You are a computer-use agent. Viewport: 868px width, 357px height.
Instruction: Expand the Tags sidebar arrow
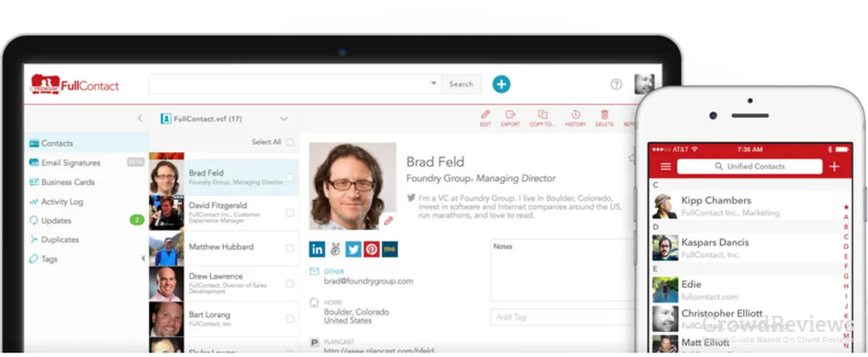coord(142,259)
